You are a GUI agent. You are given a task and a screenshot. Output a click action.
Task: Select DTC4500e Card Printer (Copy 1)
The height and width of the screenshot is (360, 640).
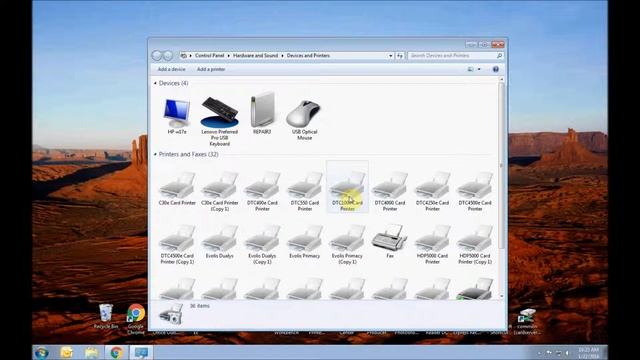[177, 244]
